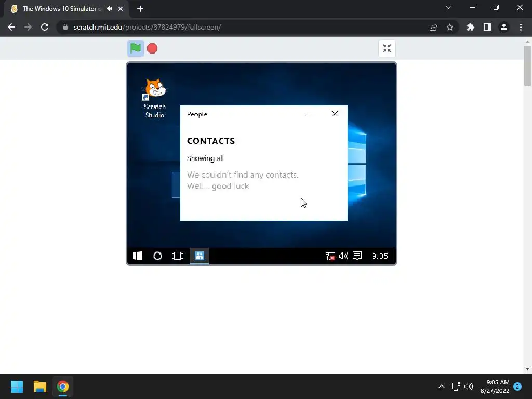Click Chrome icon in Windows taskbar
The height and width of the screenshot is (399, 532).
[x=63, y=387]
